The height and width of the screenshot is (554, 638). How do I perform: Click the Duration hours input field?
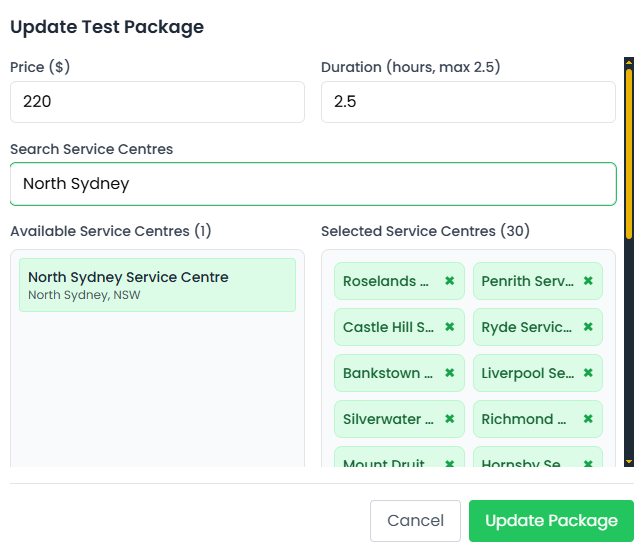pyautogui.click(x=467, y=102)
